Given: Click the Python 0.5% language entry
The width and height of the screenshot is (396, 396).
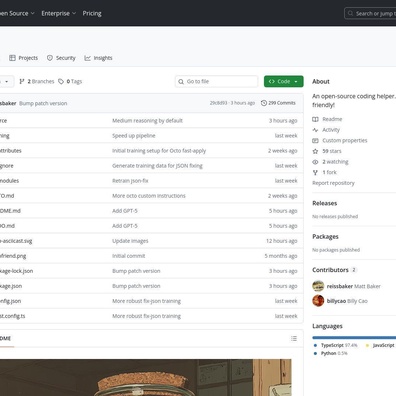Looking at the screenshot, I should (x=330, y=353).
